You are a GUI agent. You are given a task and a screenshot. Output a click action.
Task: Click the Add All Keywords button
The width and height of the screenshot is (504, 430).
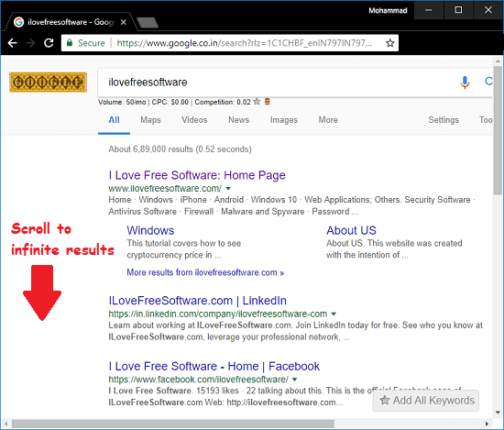tap(426, 401)
